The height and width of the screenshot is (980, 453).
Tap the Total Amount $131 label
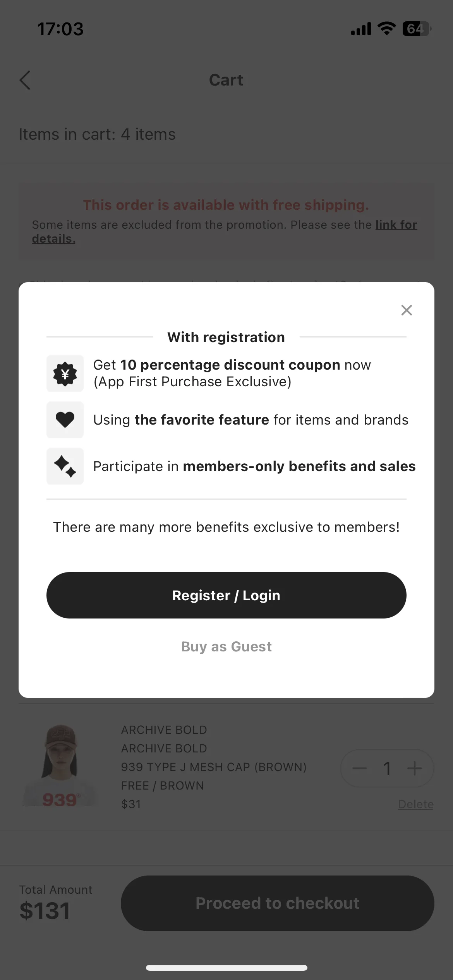pyautogui.click(x=56, y=903)
